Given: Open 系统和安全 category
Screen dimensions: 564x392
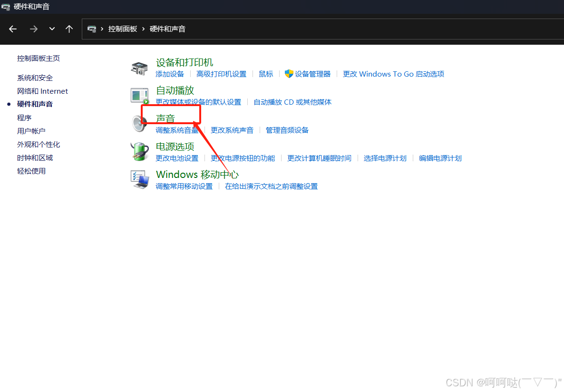Looking at the screenshot, I should [x=35, y=78].
